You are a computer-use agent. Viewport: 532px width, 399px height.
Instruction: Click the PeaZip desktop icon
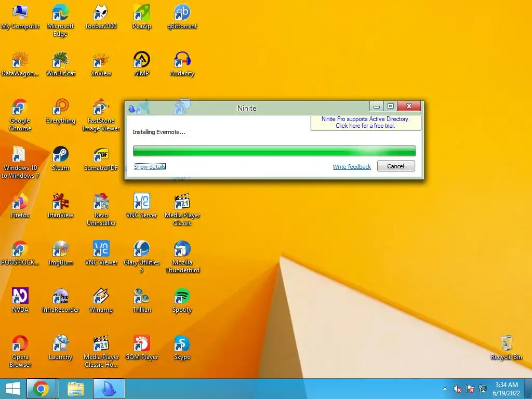click(x=141, y=17)
